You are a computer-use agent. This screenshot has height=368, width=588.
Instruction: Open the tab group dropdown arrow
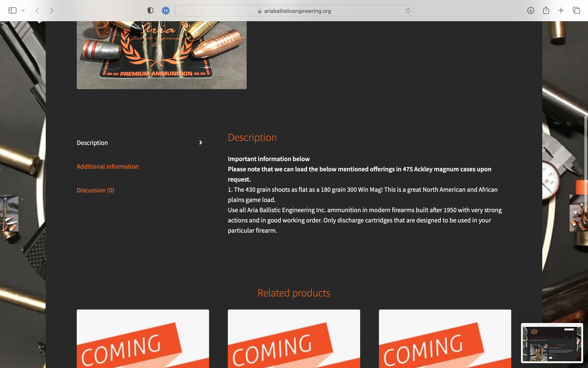point(23,10)
